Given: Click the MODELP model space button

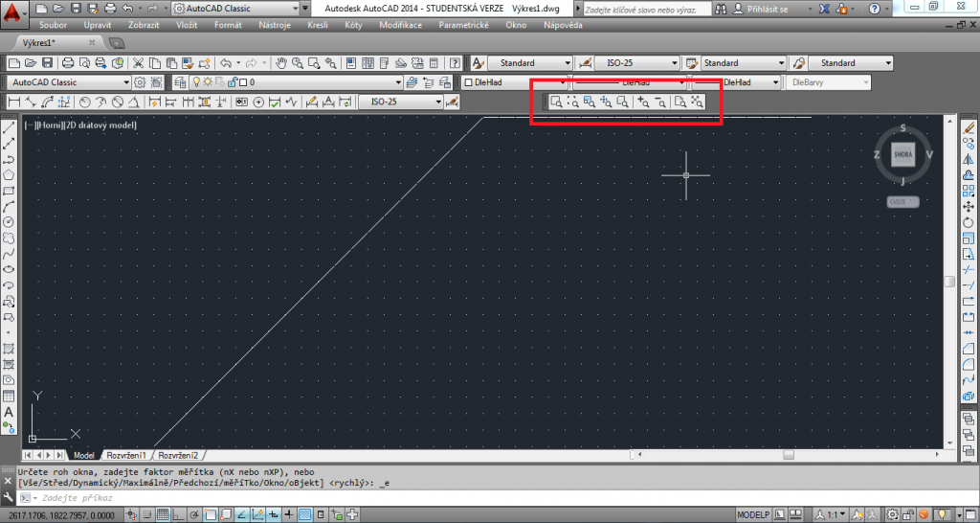Looking at the screenshot, I should 753,515.
